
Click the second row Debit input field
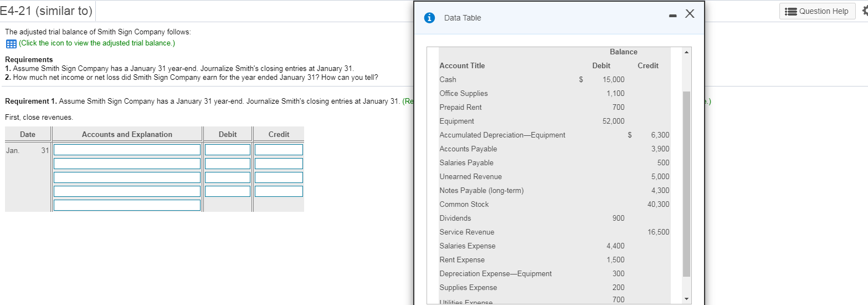pyautogui.click(x=228, y=164)
